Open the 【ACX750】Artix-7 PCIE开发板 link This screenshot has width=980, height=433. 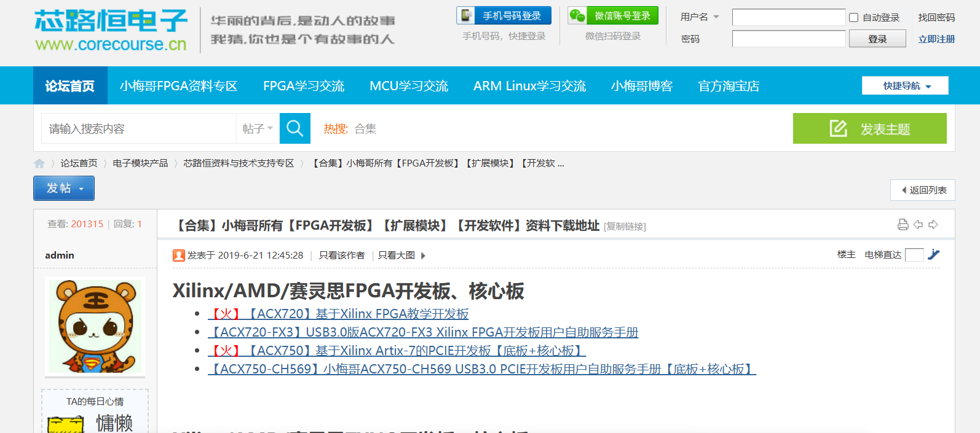pyautogui.click(x=397, y=351)
